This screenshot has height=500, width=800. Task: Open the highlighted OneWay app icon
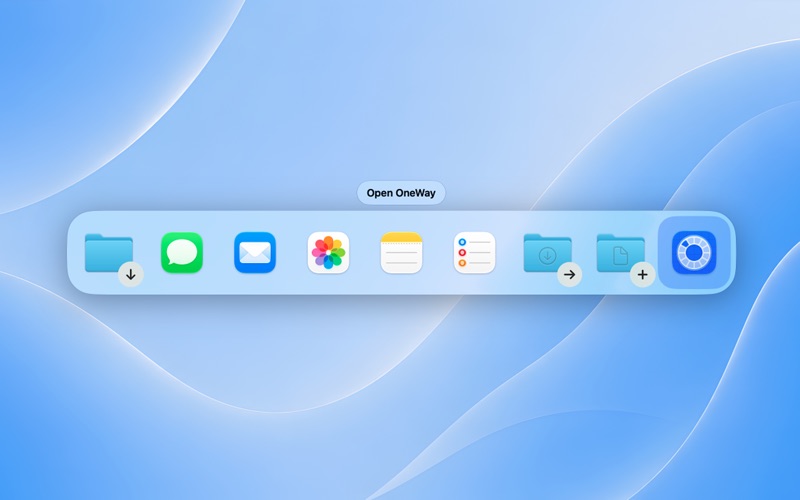[694, 253]
